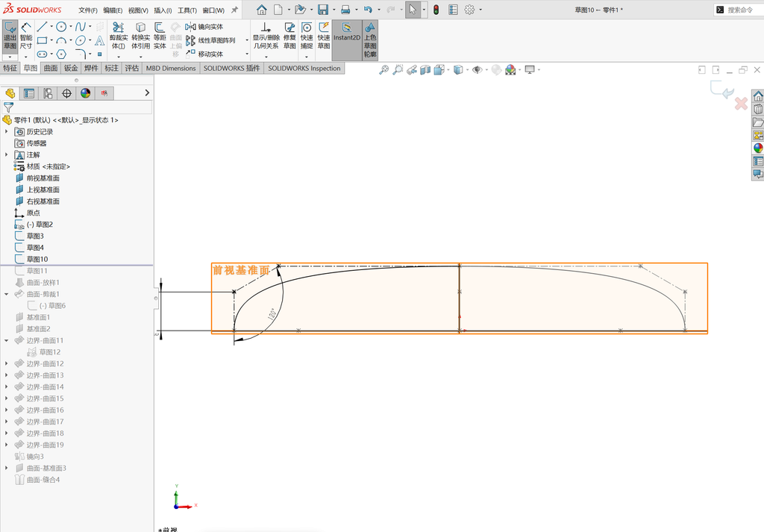Open the ConfigurationManager tab
The image size is (764, 532).
click(48, 93)
